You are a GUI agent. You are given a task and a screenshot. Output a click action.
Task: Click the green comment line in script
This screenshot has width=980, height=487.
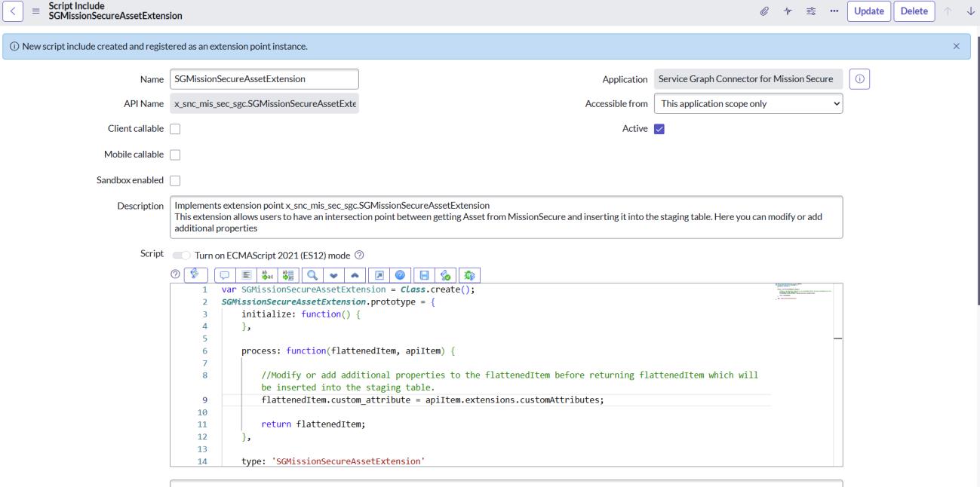[x=509, y=381]
